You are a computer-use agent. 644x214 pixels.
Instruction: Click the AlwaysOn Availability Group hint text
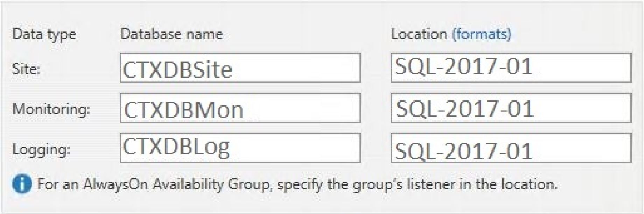(x=297, y=184)
